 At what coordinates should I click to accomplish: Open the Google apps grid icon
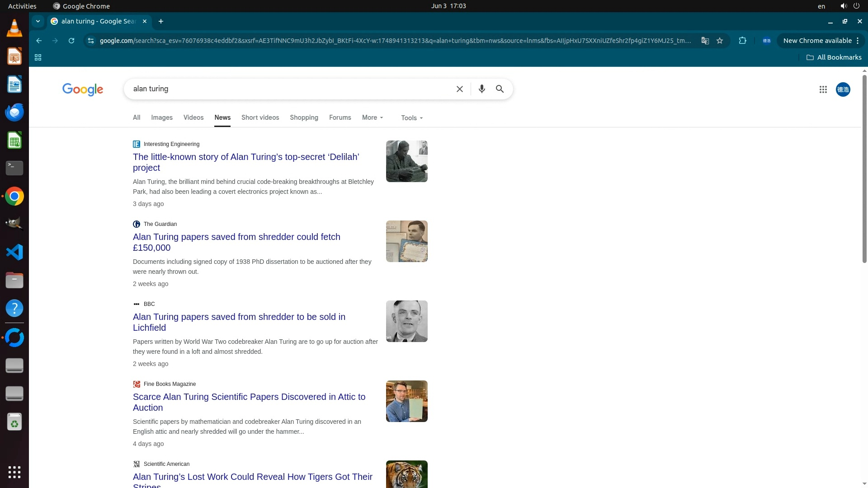pyautogui.click(x=823, y=89)
